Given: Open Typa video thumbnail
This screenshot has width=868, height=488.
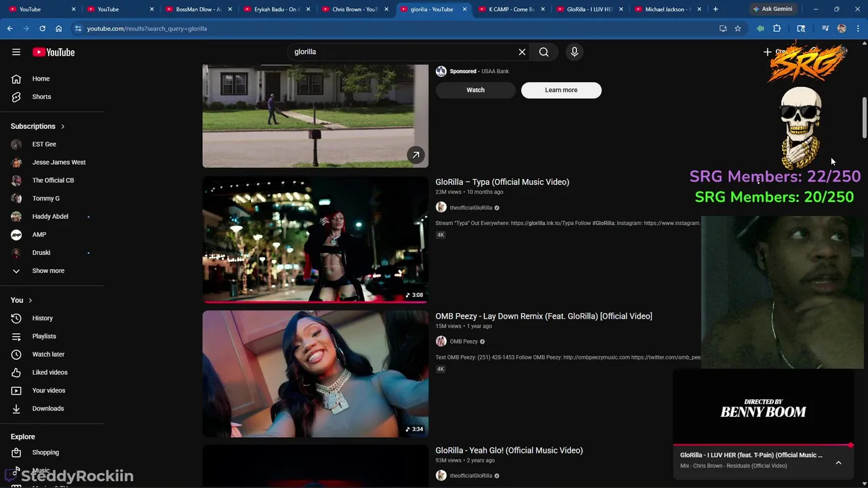Looking at the screenshot, I should tap(315, 239).
